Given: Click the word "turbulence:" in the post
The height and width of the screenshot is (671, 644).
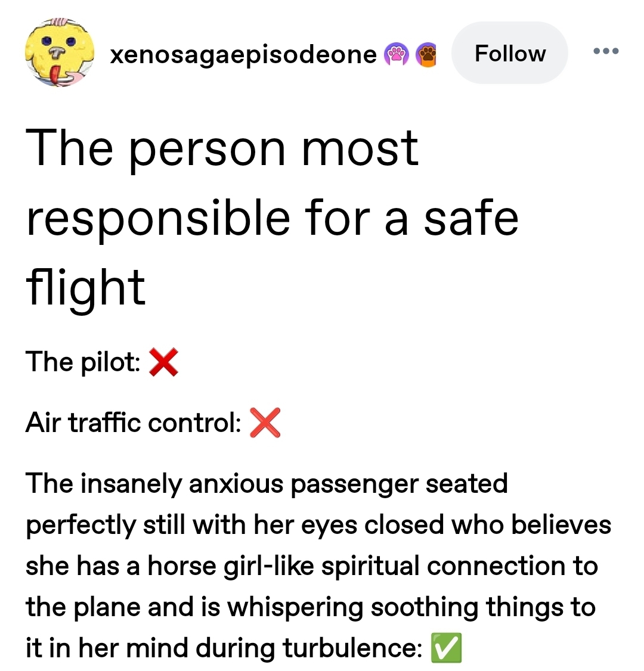Looking at the screenshot, I should click(352, 648).
